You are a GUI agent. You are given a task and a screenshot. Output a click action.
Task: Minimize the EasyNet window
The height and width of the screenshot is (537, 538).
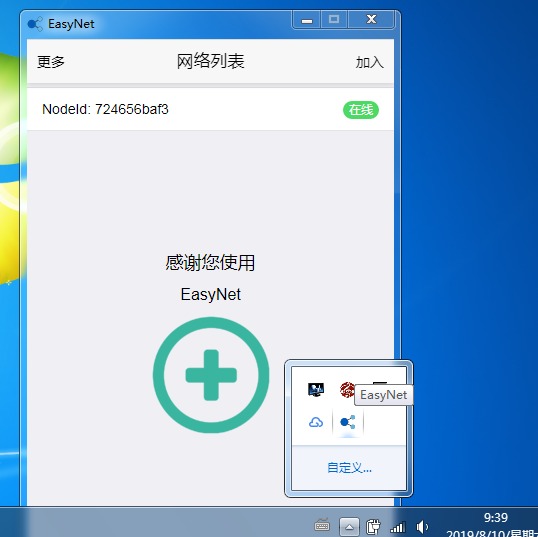point(307,20)
